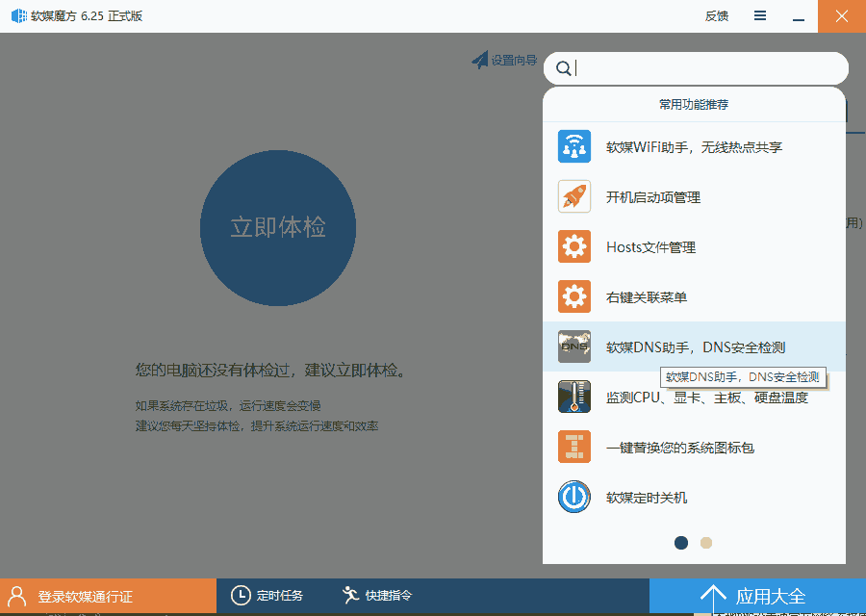Click the search magnifier icon
Screen dimensions: 866x616
point(563,68)
